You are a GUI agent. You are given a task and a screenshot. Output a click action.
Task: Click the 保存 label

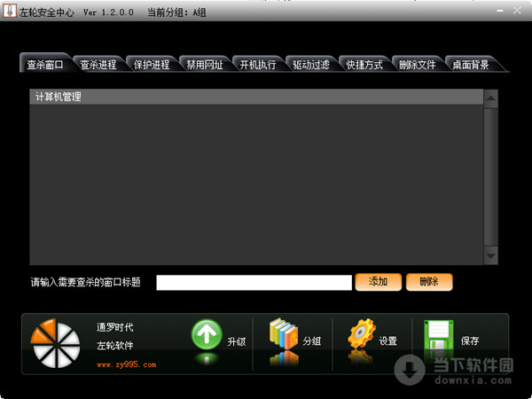470,341
